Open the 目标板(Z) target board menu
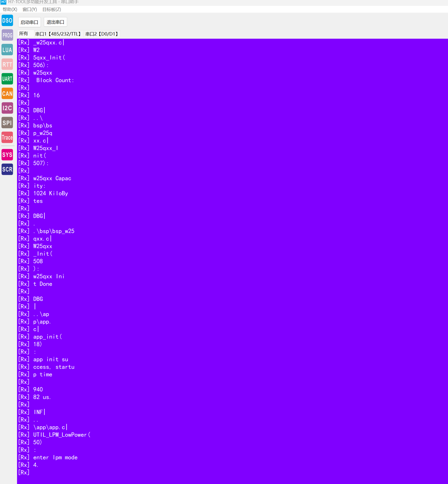This screenshot has width=448, height=484. (52, 9)
